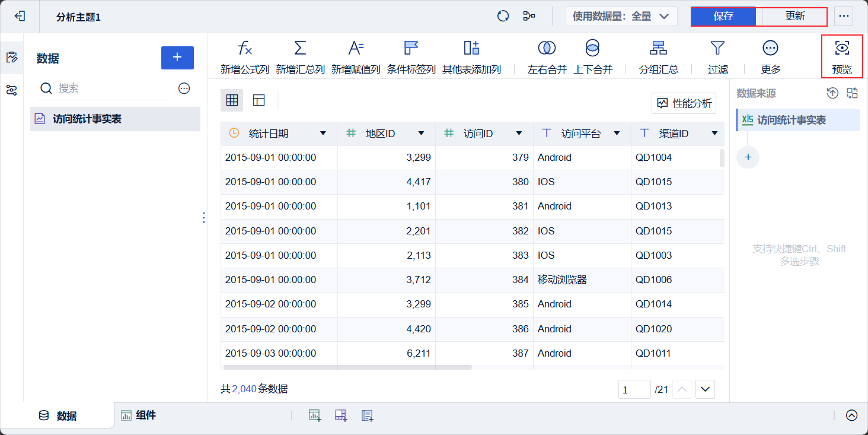The width and height of the screenshot is (868, 435).
Task: Click the 新增公式列 formula column icon
Action: click(x=245, y=49)
